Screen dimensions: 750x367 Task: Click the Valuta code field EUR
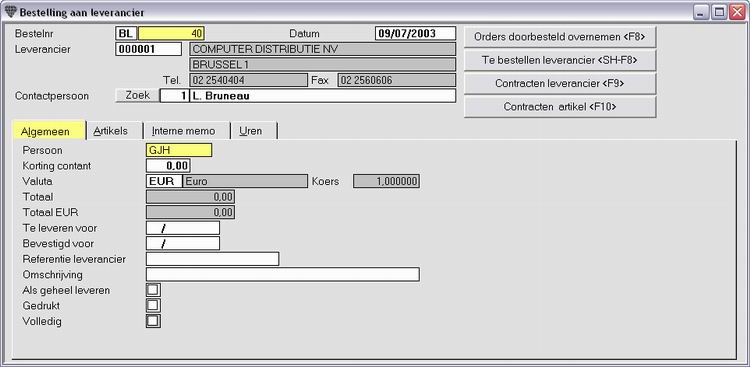click(164, 181)
